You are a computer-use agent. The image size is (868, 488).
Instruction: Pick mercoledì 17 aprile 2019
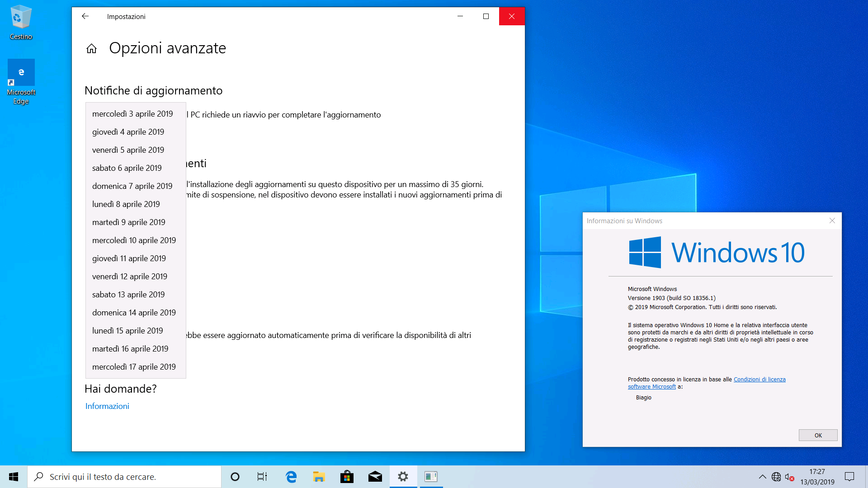tap(136, 367)
